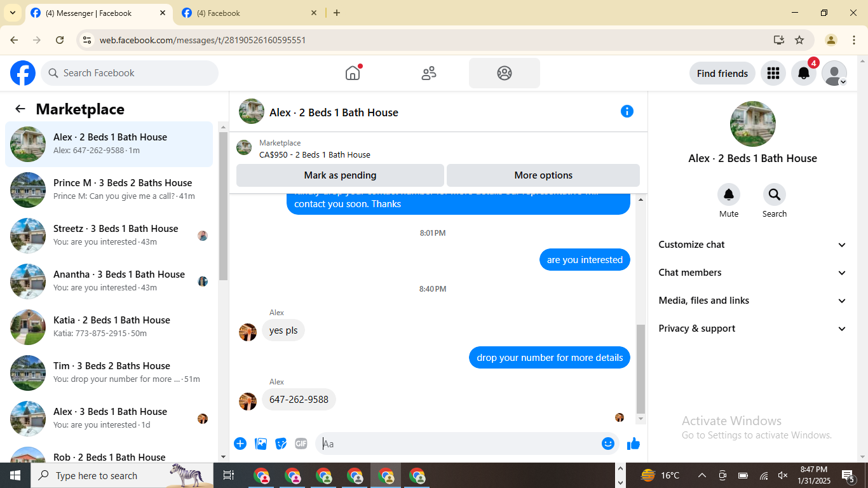Open Alex 3 Beds 1 Bath House chat
Viewport: 868px width, 488px height.
click(109, 419)
